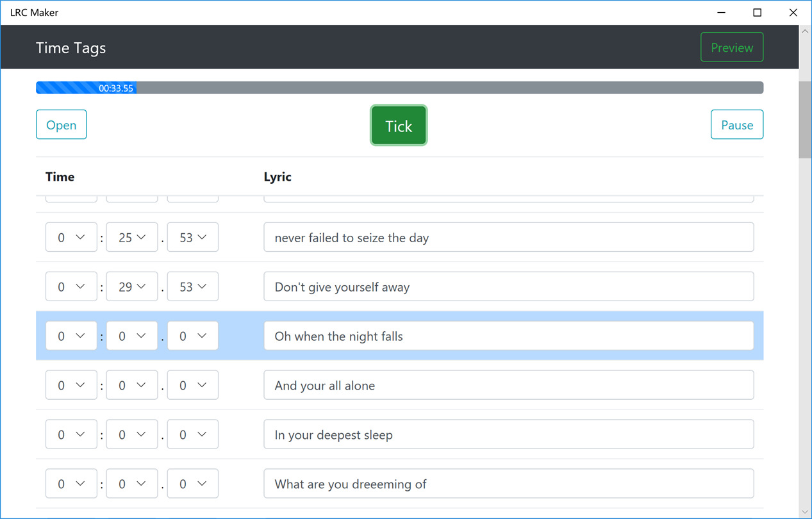Open seconds dropdown in 'What are you dreeeming of' row

pyautogui.click(x=132, y=484)
